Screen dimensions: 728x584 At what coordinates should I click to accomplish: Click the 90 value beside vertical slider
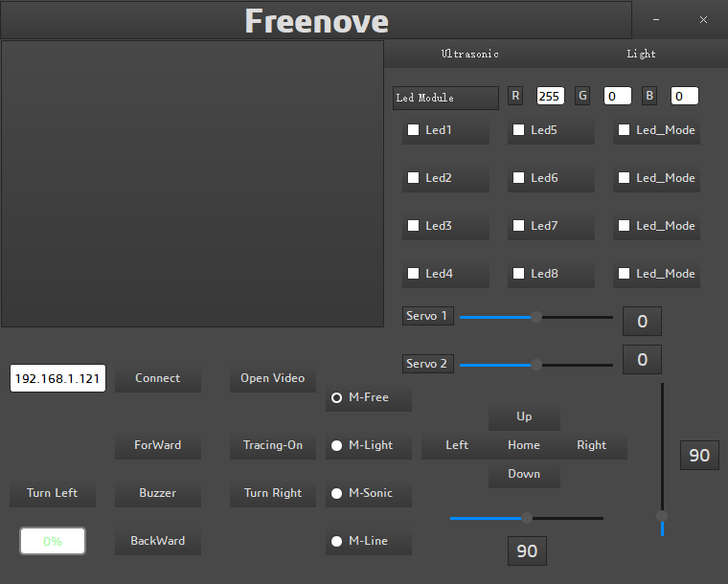click(x=699, y=455)
